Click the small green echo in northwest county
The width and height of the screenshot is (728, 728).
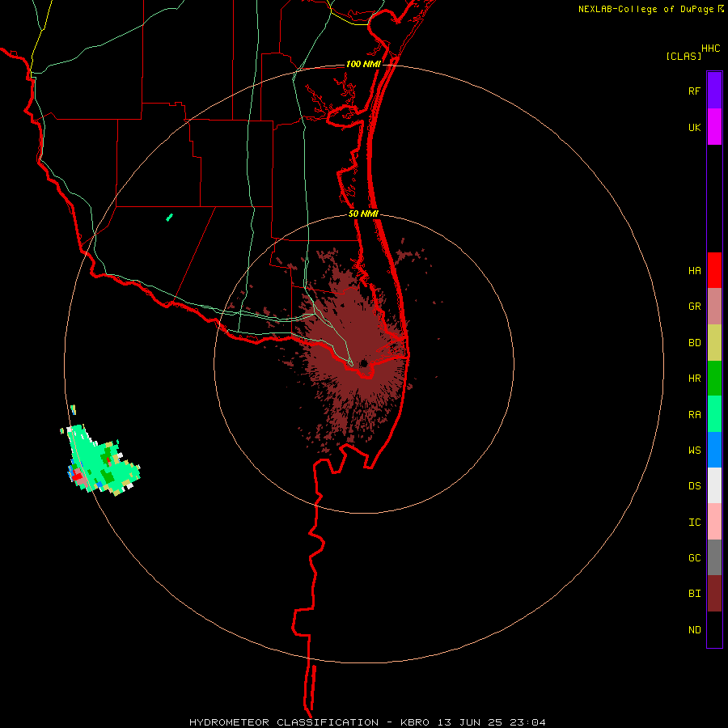click(x=170, y=218)
